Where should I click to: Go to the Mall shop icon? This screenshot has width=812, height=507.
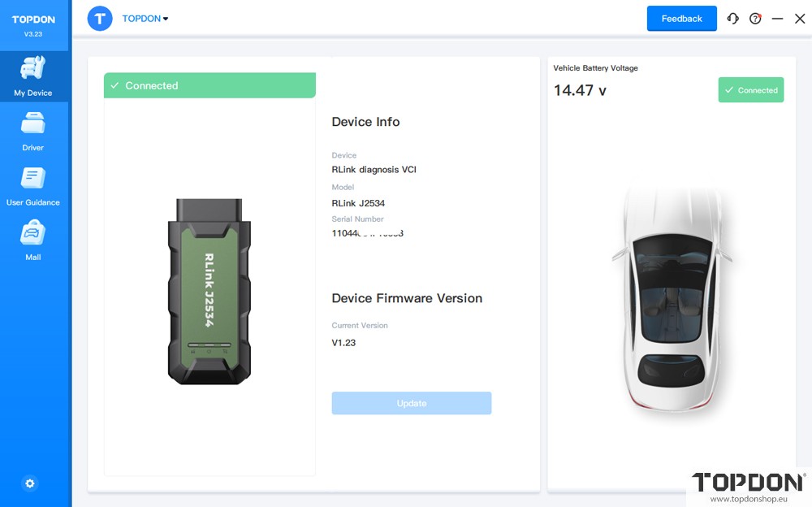[x=33, y=234]
